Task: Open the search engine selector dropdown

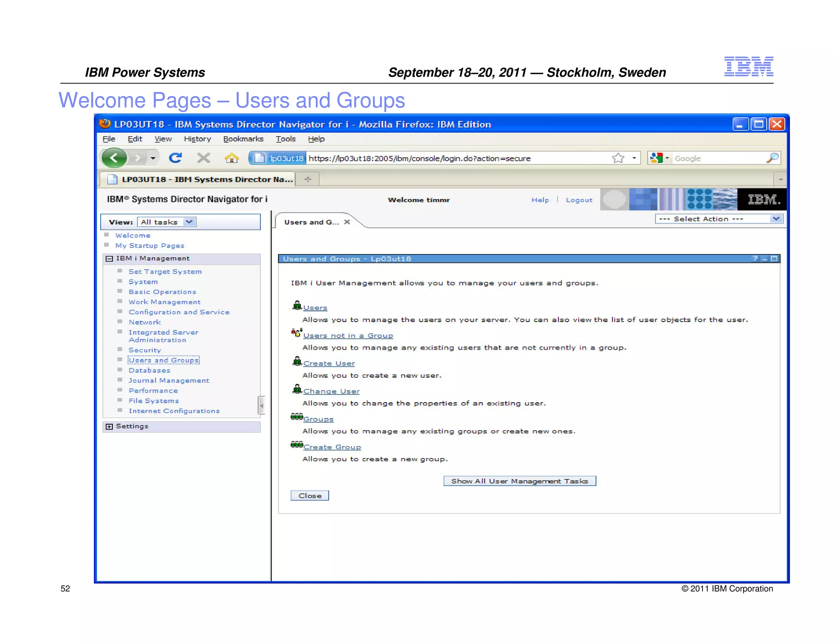Action: click(x=667, y=158)
